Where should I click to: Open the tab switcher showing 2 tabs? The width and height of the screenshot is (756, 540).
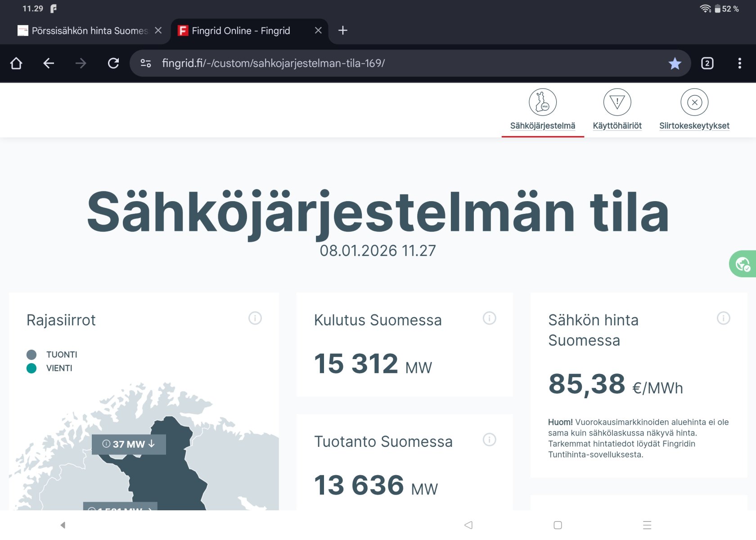click(x=707, y=63)
